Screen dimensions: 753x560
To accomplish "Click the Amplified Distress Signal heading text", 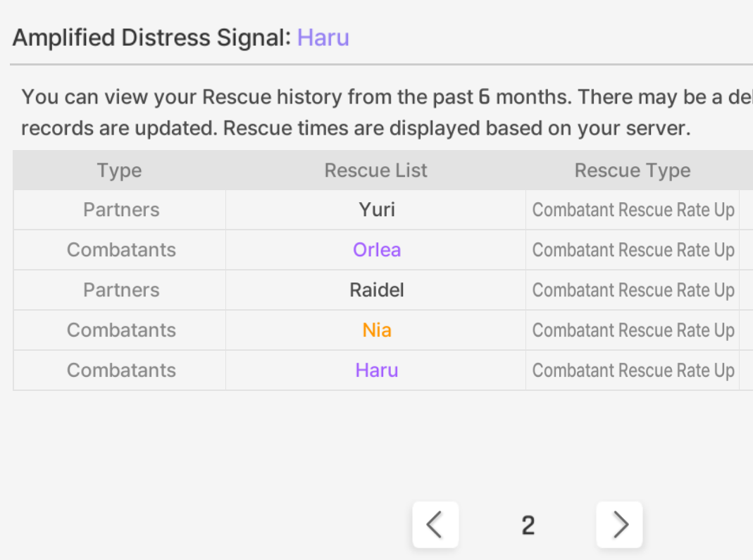I will click(151, 37).
